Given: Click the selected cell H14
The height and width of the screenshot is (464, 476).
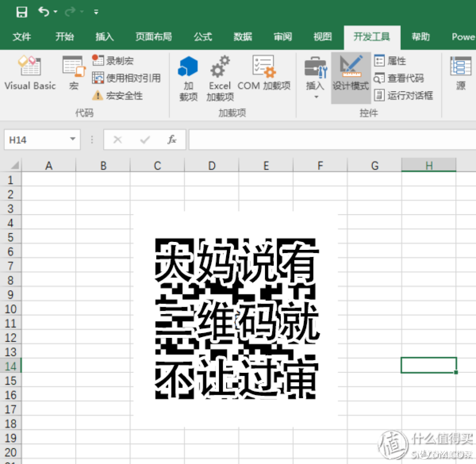Looking at the screenshot, I should tap(429, 365).
